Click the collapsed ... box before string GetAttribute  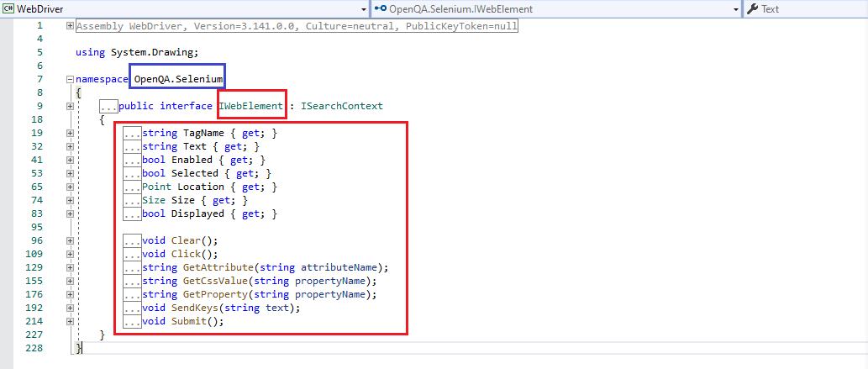coord(132,267)
